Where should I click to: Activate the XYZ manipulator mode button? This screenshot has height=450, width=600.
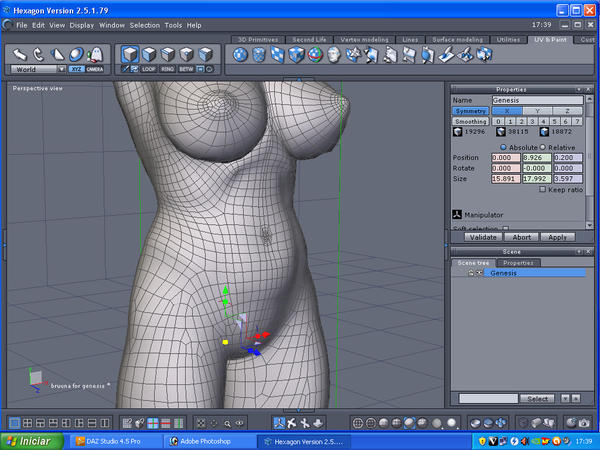point(77,69)
